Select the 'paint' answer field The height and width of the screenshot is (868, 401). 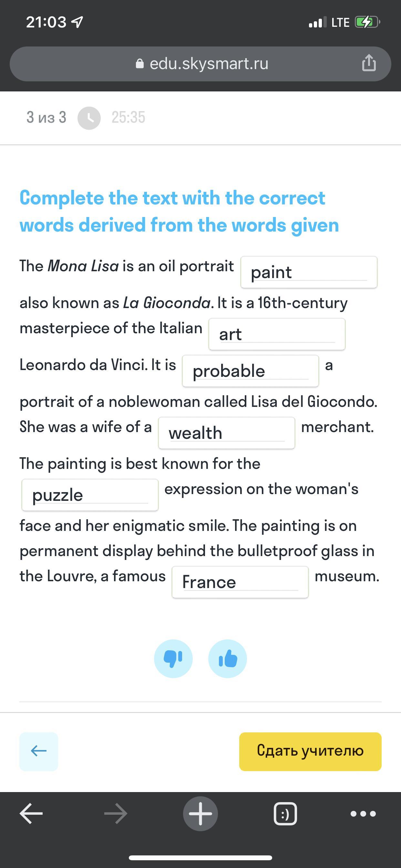click(x=309, y=272)
